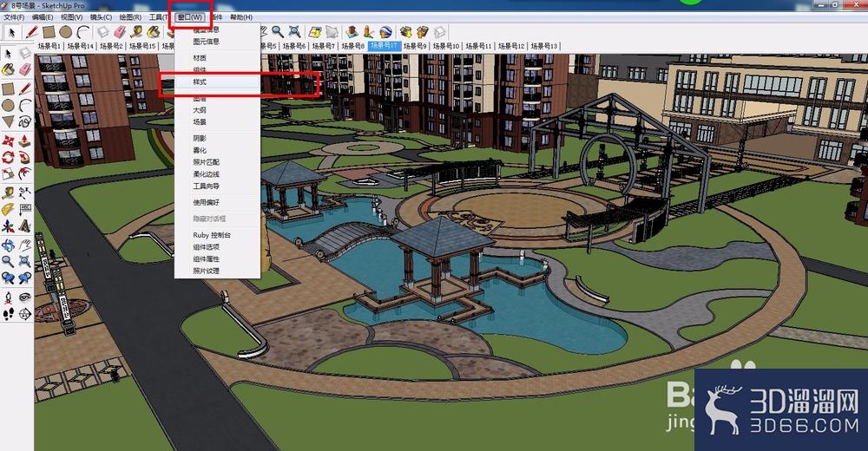The height and width of the screenshot is (451, 868).
Task: Open the 镜头(C) menu
Action: (102, 17)
